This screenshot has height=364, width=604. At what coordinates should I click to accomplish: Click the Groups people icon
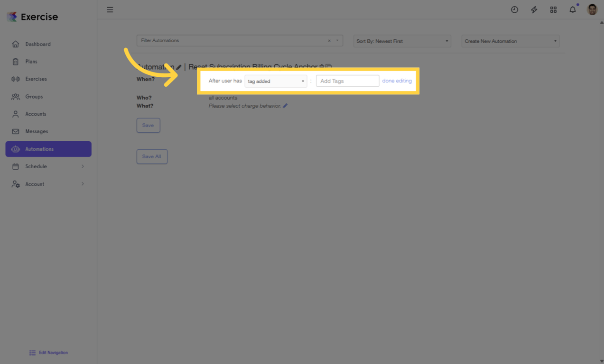16,97
